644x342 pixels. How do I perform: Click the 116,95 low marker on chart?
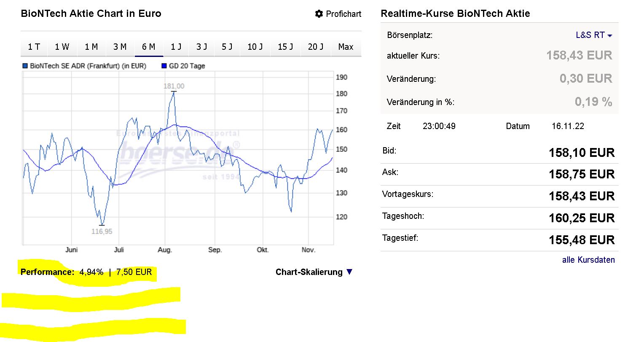pyautogui.click(x=102, y=231)
